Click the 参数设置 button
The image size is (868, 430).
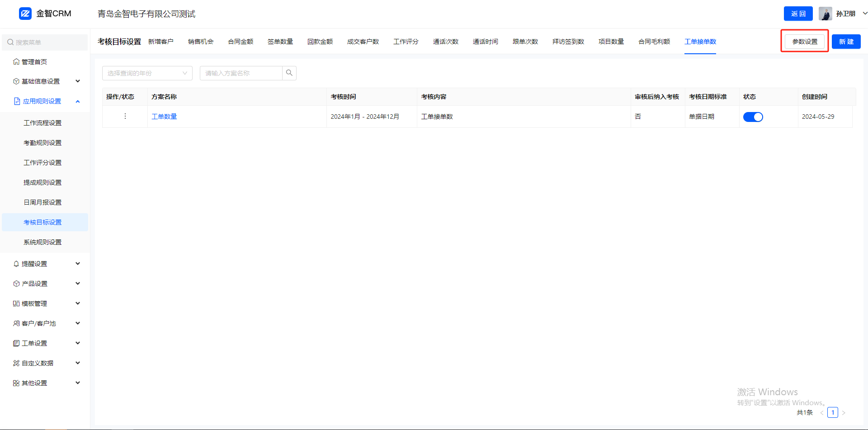(x=805, y=42)
